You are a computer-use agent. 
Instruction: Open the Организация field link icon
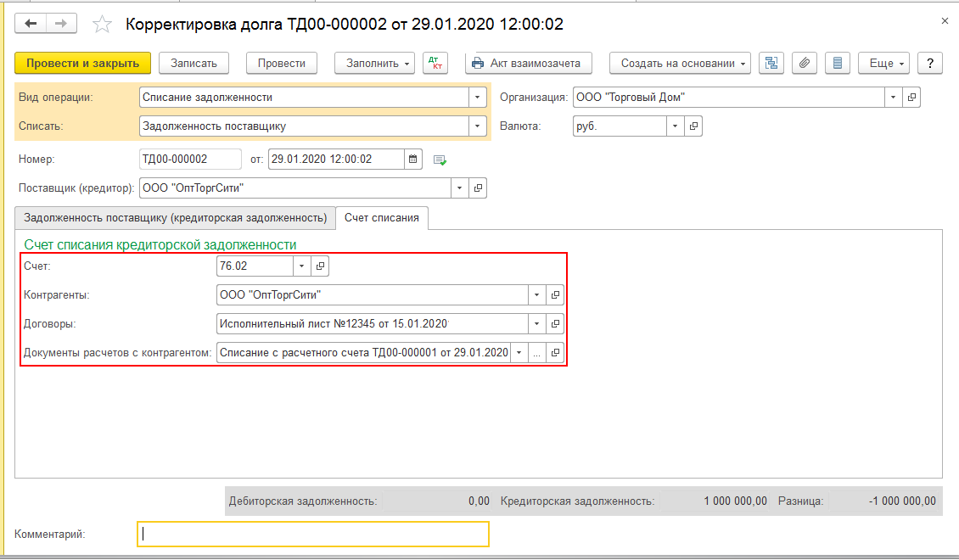click(x=911, y=98)
